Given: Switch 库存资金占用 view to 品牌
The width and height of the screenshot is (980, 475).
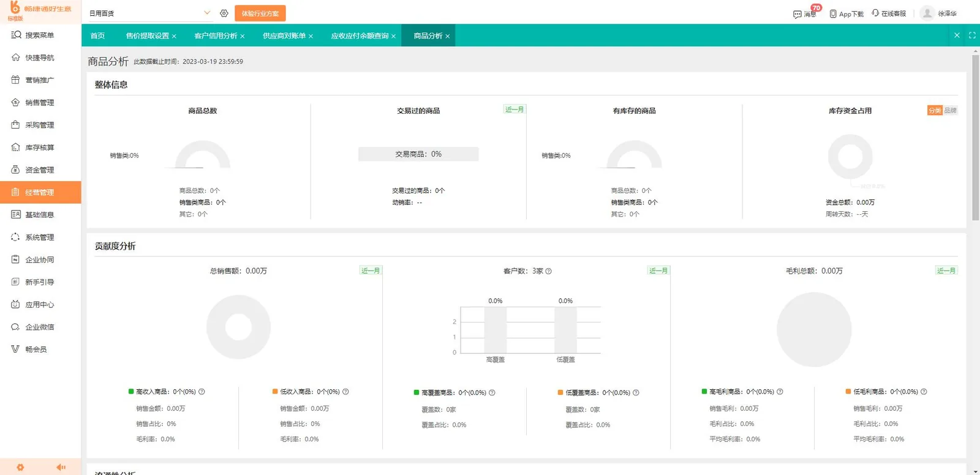Looking at the screenshot, I should [950, 110].
